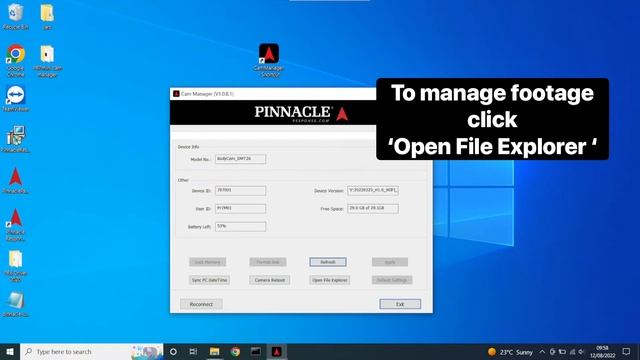Open the TeamViewer desktop shortcut
The height and width of the screenshot is (360, 640).
click(x=16, y=98)
